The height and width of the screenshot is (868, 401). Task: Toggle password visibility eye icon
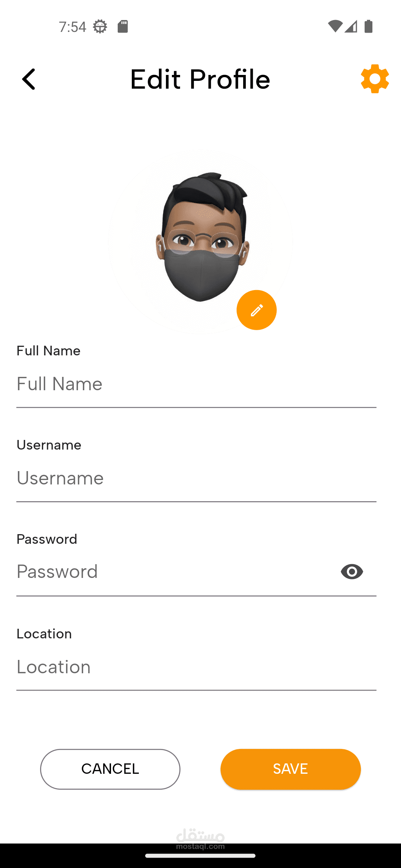352,572
